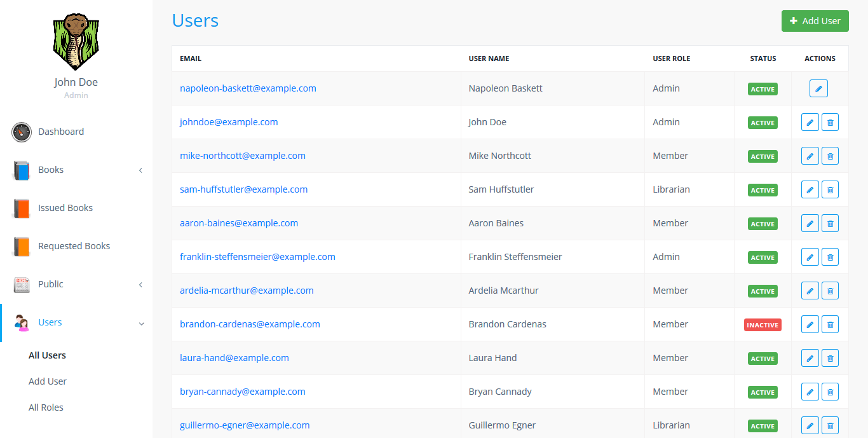Open laura-hand@example.com email link
The width and height of the screenshot is (868, 438).
coord(234,358)
